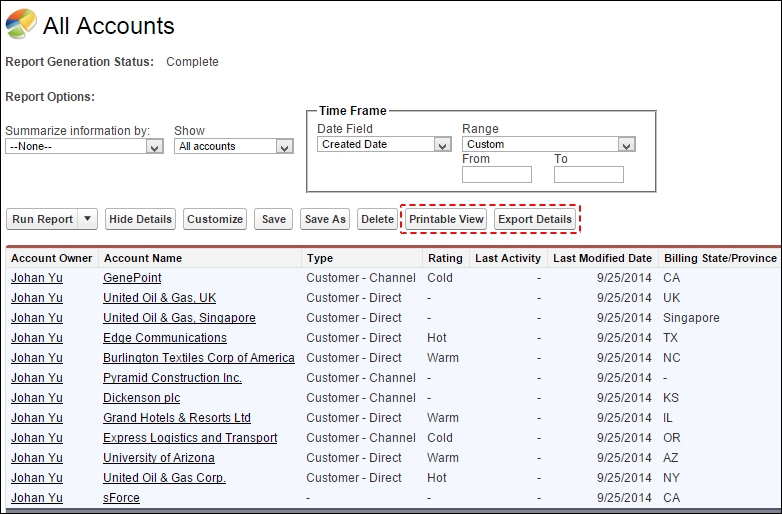Image resolution: width=782 pixels, height=514 pixels.
Task: Click the Run Report button
Action: (42, 219)
